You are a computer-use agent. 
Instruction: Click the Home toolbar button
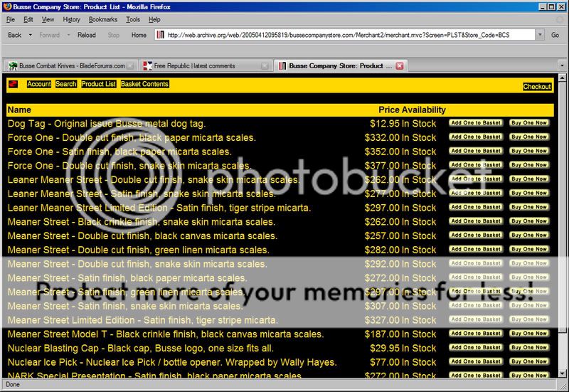pos(139,35)
